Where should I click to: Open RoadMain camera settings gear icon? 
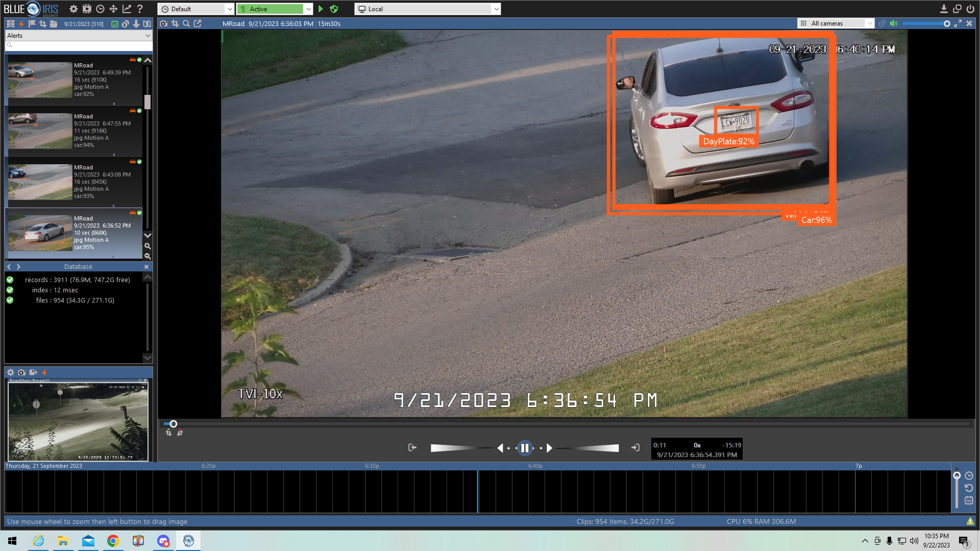10,372
